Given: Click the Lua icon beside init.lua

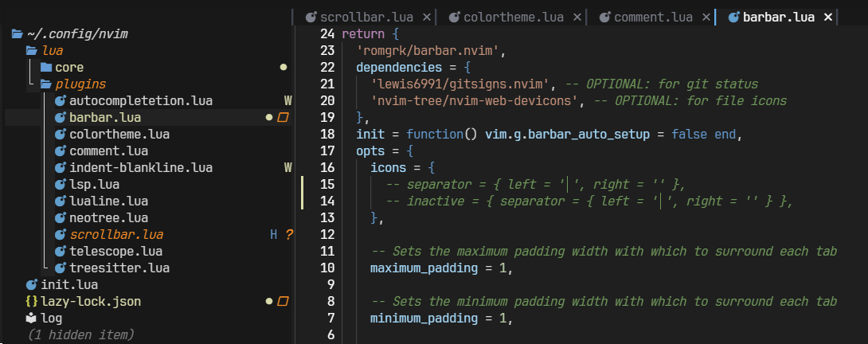Looking at the screenshot, I should [x=31, y=284].
